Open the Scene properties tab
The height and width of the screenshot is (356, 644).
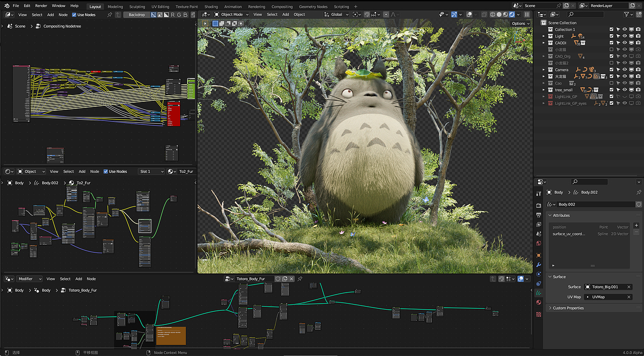[x=539, y=234]
